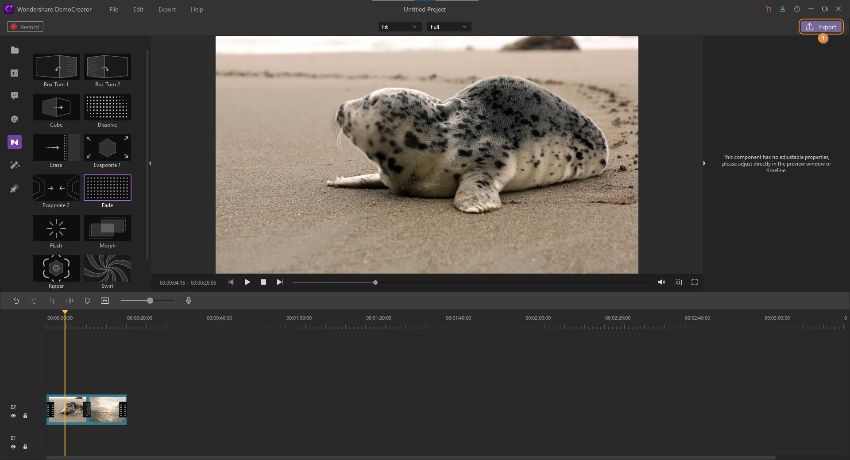The image size is (850, 460).
Task: Open the highlighted Transitions panel icon
Action: [x=15, y=142]
